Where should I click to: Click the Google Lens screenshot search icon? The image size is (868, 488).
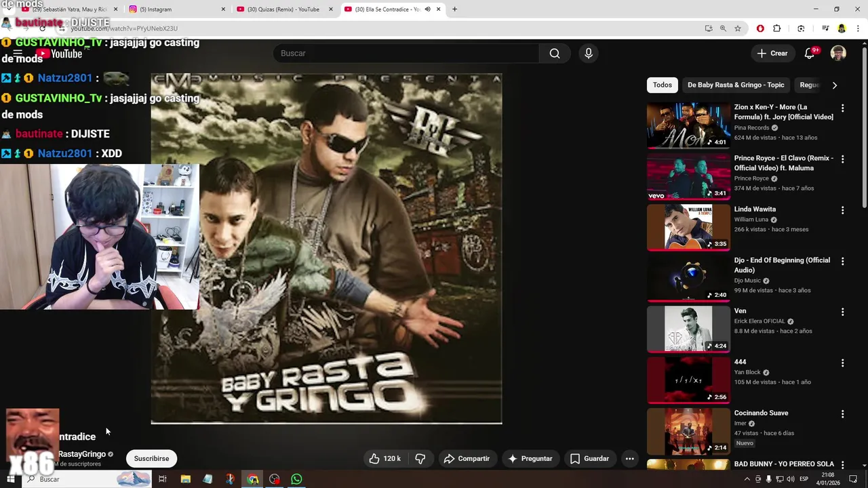pos(801,28)
